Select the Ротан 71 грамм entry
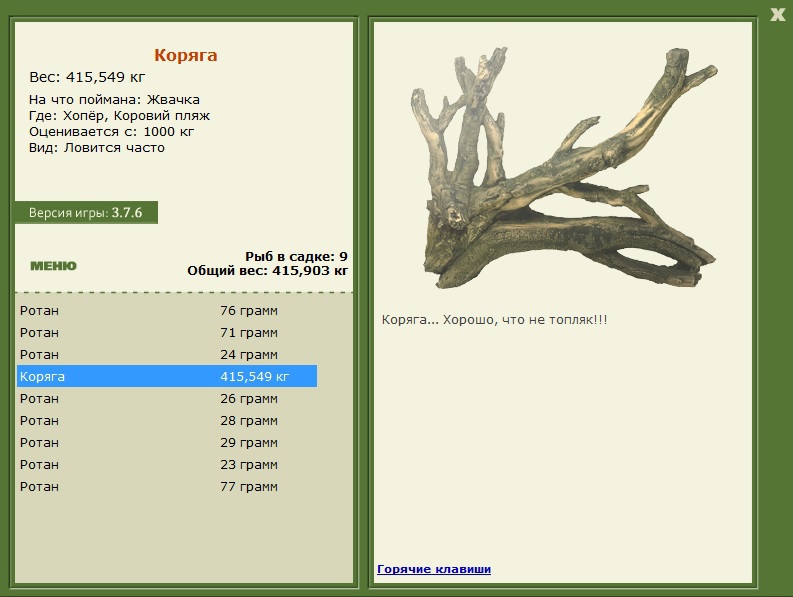The width and height of the screenshot is (793, 597). point(167,332)
